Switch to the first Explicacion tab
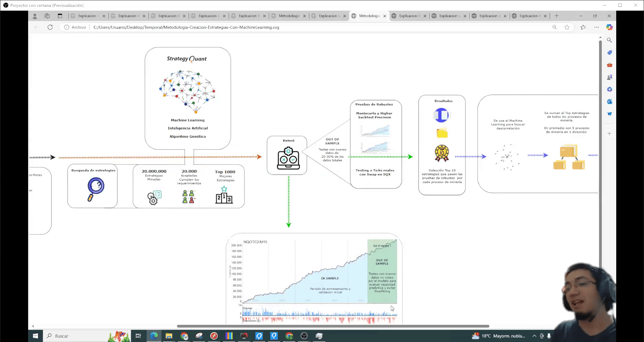This screenshot has height=342, width=644. pyautogui.click(x=87, y=16)
